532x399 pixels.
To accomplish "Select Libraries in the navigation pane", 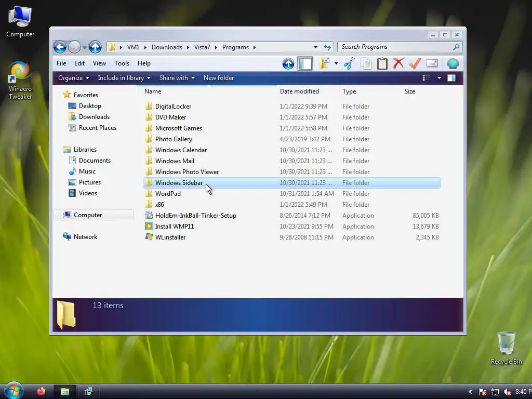I will [85, 150].
